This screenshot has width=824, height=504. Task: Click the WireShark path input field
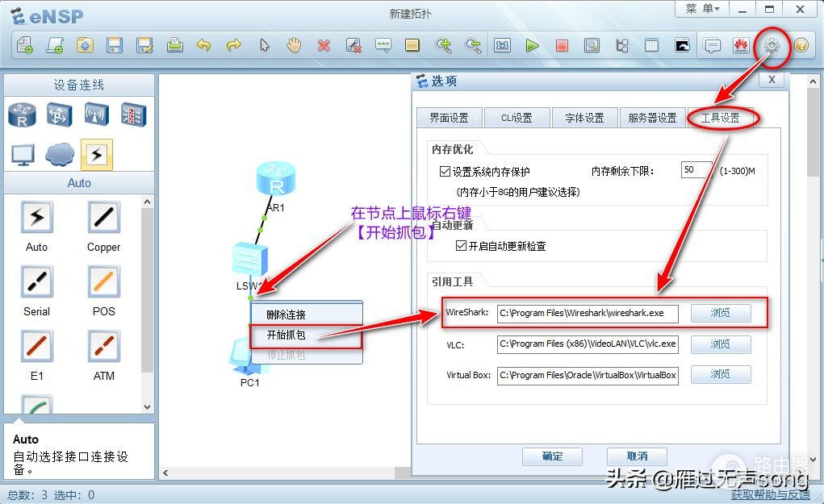coord(588,314)
